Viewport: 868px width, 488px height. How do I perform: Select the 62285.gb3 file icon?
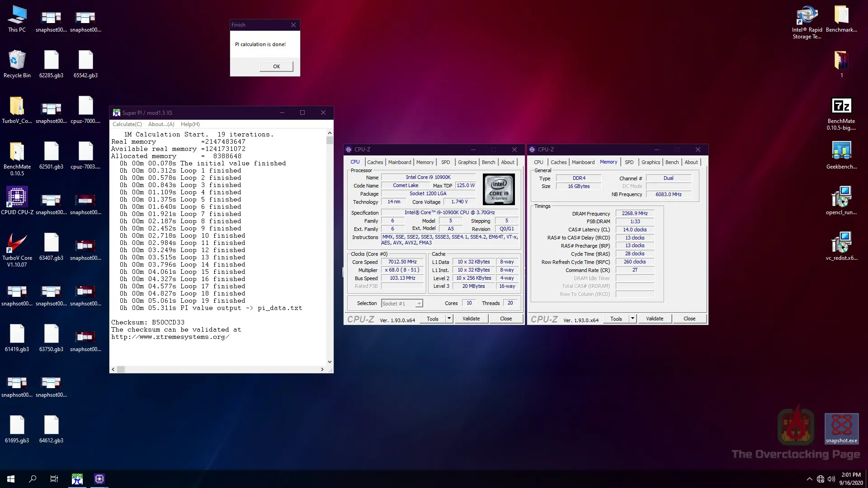click(51, 64)
